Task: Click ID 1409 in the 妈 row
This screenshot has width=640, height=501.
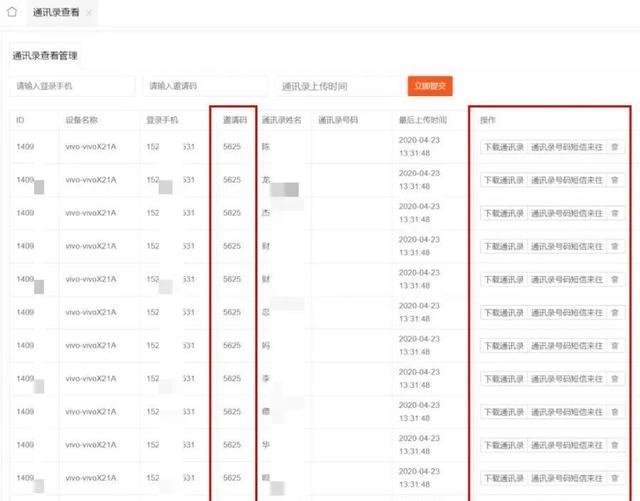Action: coord(25,345)
